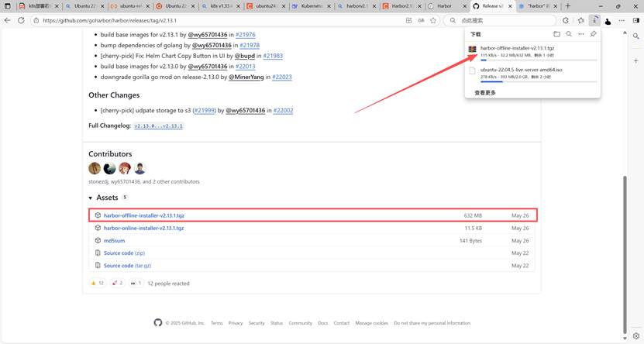Click the lock icon beside the URL
Screen dimensions: 644x344
36,20
